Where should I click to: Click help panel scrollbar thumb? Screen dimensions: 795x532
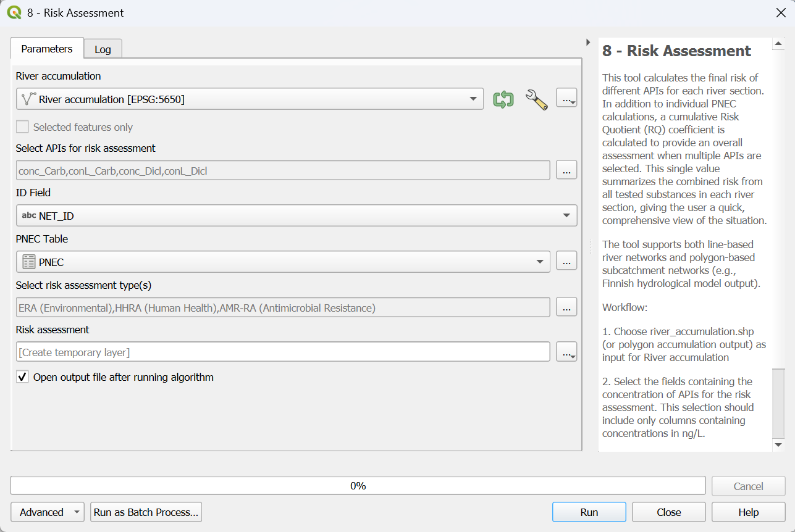coord(779,403)
